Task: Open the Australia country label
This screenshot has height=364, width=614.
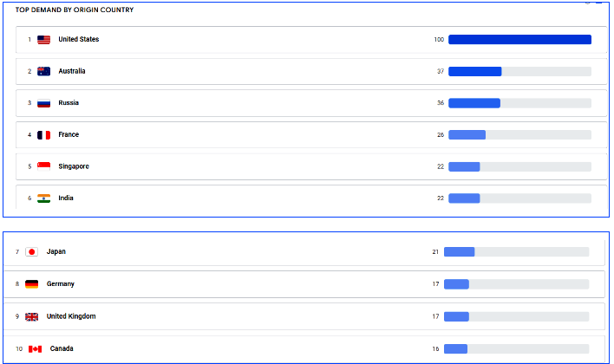Action: (72, 71)
